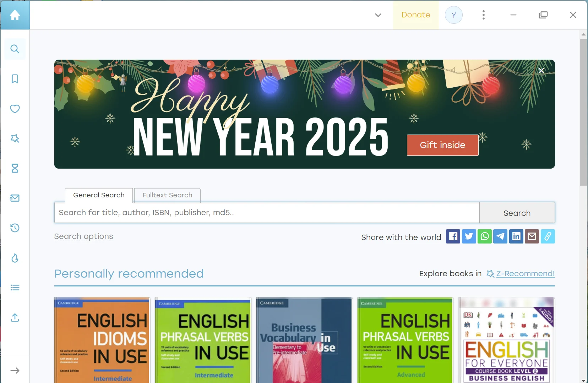Share via LinkedIn icon
588x383 pixels.
[516, 236]
